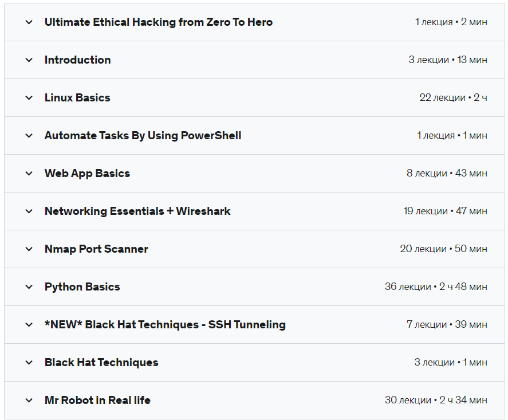Click the chevron beside Linux Basics
The width and height of the screenshot is (508, 420).
29,98
